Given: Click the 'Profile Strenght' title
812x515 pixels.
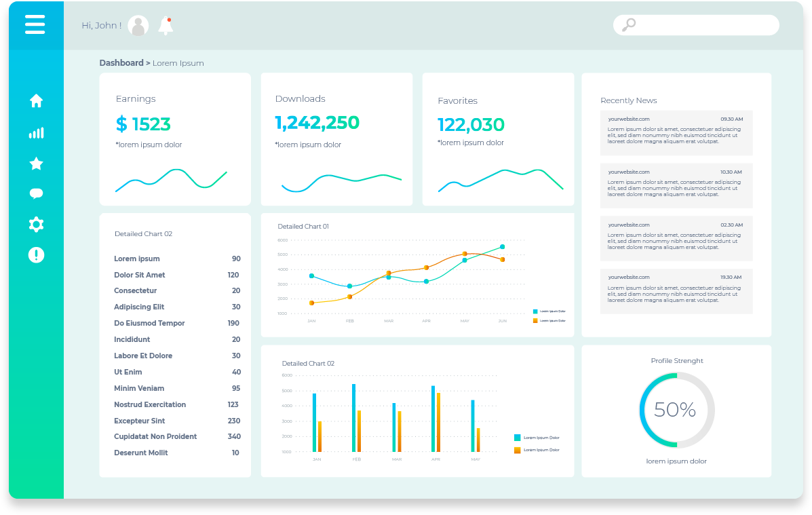Looking at the screenshot, I should pyautogui.click(x=677, y=360).
